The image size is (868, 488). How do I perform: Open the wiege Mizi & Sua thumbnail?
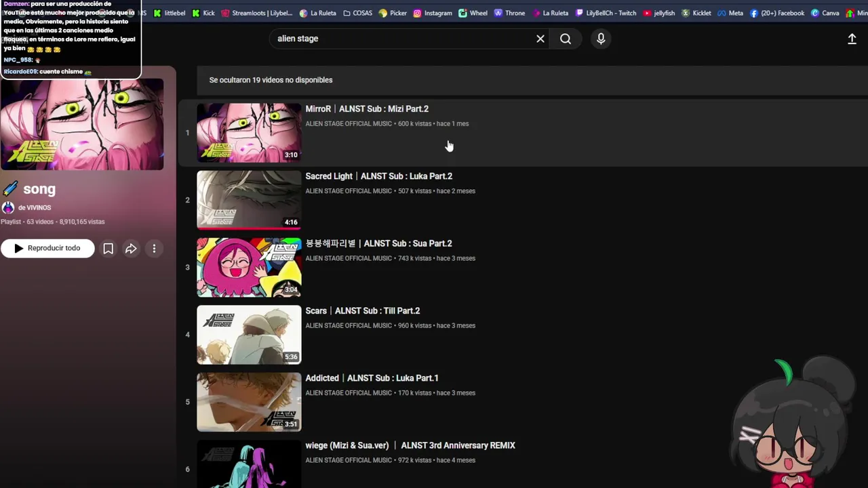pos(249,464)
